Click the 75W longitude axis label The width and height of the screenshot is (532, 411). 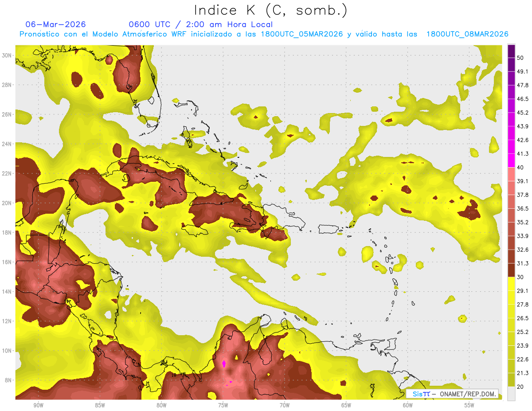click(223, 405)
